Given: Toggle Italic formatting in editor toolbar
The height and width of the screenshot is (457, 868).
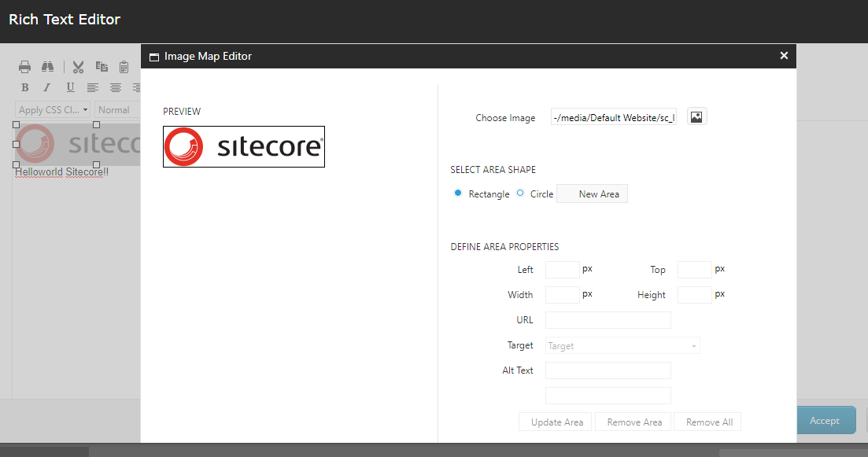Looking at the screenshot, I should click(47, 87).
